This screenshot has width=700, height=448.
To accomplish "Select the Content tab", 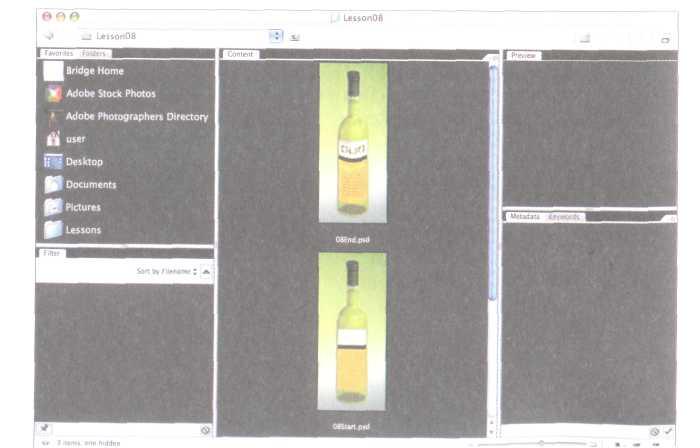I will [x=240, y=54].
